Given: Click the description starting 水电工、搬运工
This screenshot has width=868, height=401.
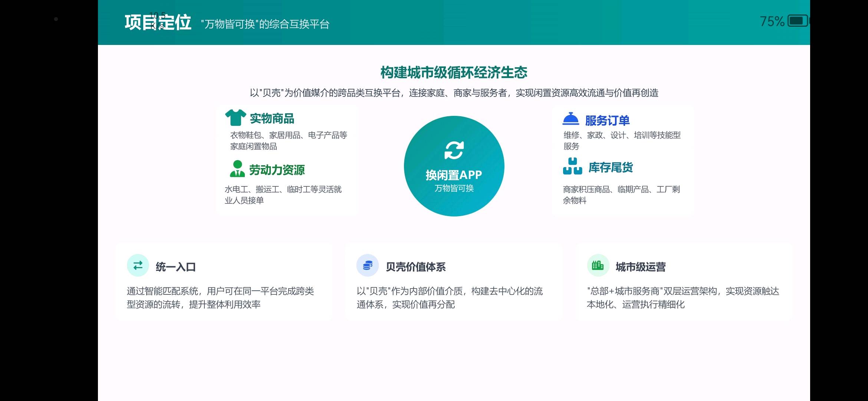Looking at the screenshot, I should [x=283, y=195].
